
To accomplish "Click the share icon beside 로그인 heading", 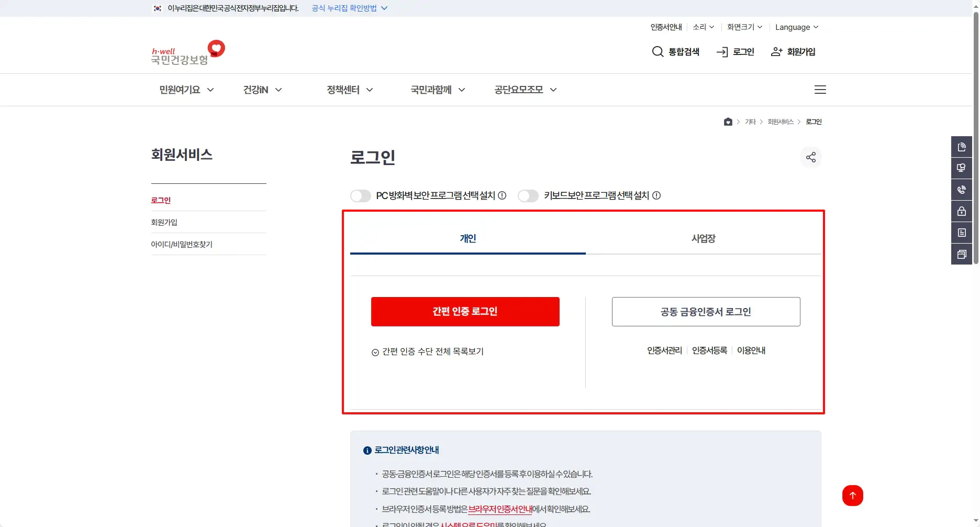I will (811, 157).
